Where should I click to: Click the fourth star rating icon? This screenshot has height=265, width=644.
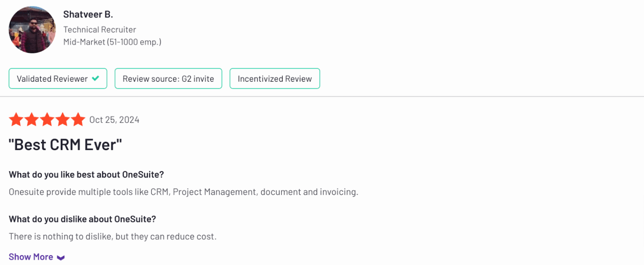62,119
